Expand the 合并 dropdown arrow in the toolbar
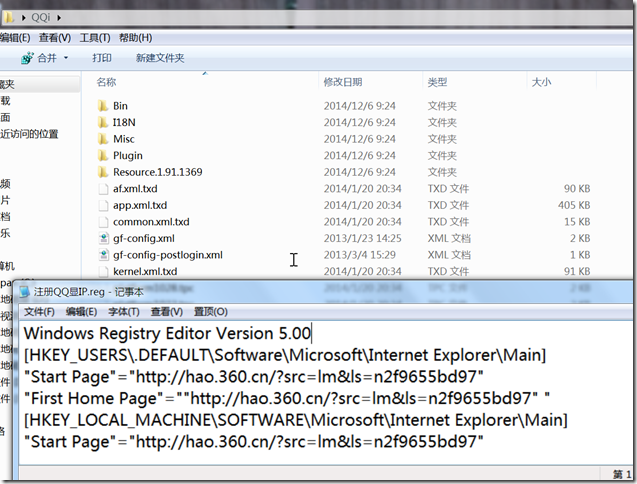637x484 pixels. (66, 58)
